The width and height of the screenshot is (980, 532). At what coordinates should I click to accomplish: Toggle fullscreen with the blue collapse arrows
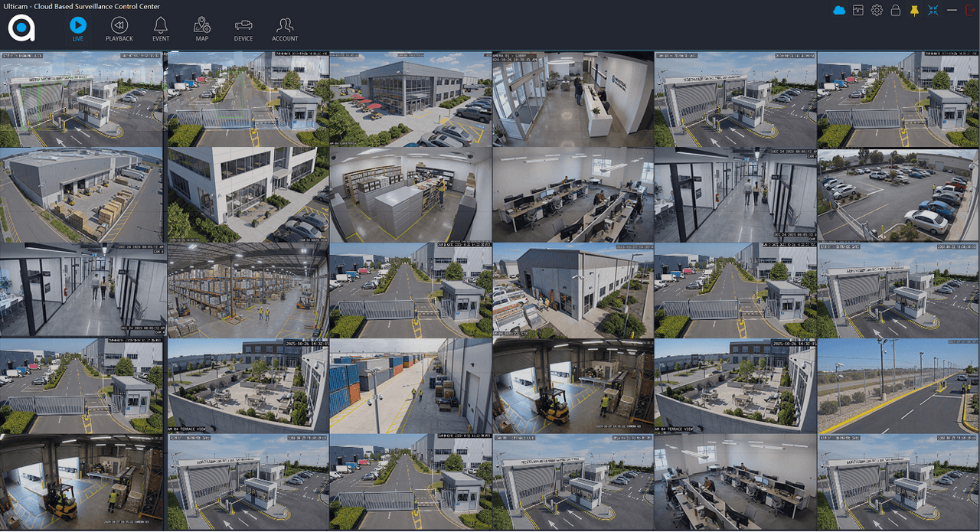click(x=933, y=10)
